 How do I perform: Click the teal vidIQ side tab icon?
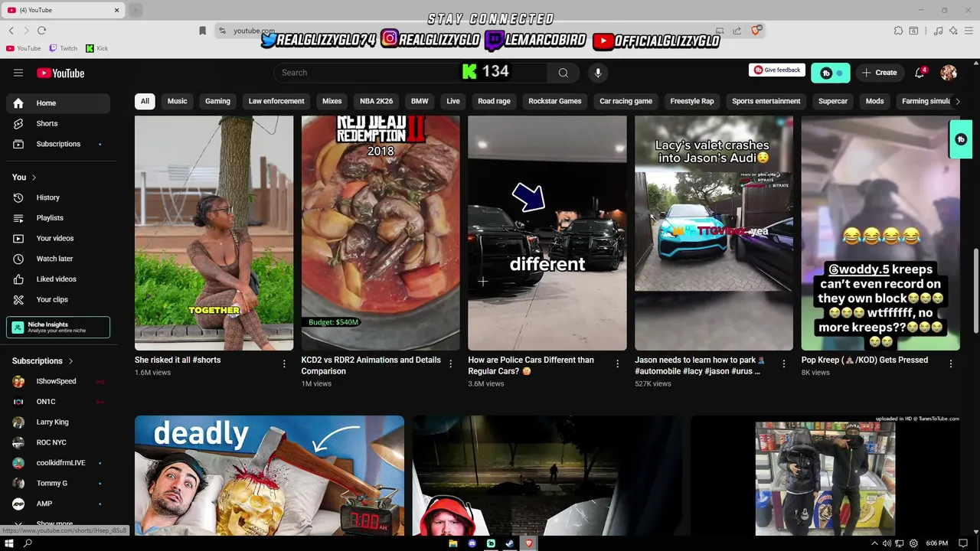[x=961, y=139]
